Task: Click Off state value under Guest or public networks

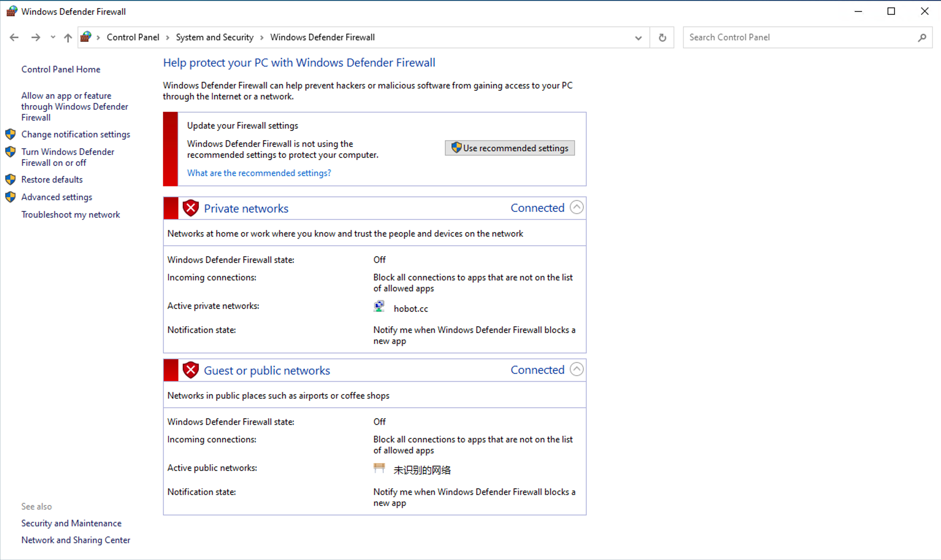Action: pos(380,422)
